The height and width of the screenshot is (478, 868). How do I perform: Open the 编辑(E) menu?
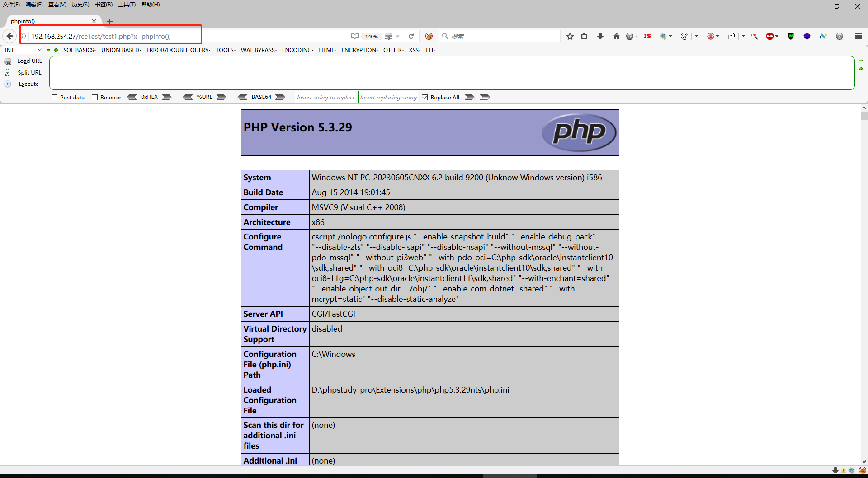point(34,5)
